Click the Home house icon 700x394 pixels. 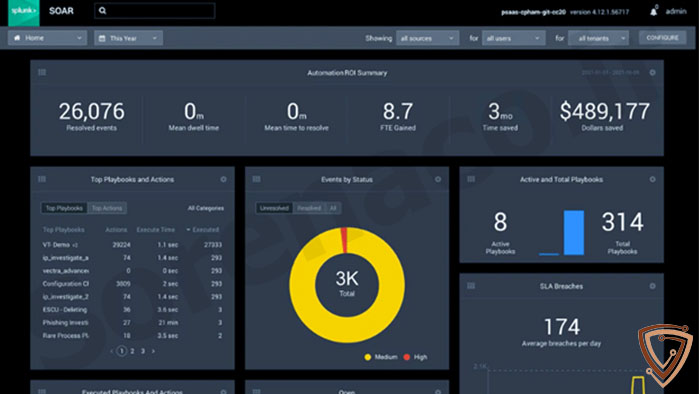[x=17, y=38]
